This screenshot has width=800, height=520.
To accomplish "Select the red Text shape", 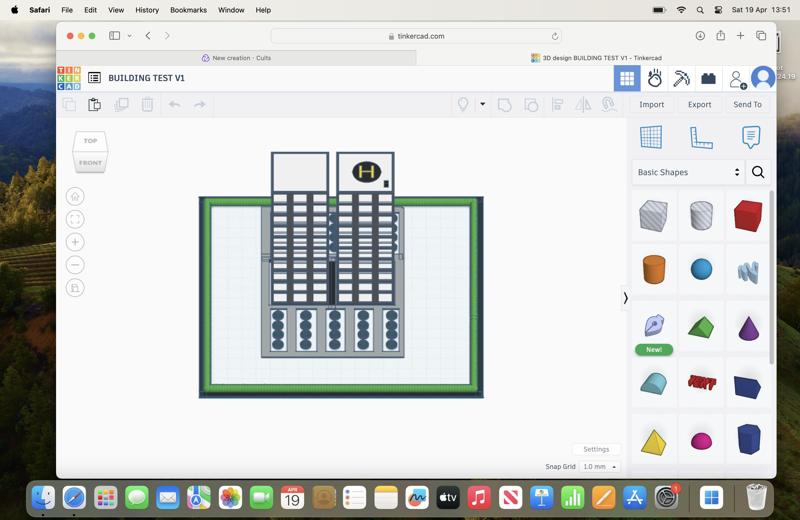I will point(702,382).
